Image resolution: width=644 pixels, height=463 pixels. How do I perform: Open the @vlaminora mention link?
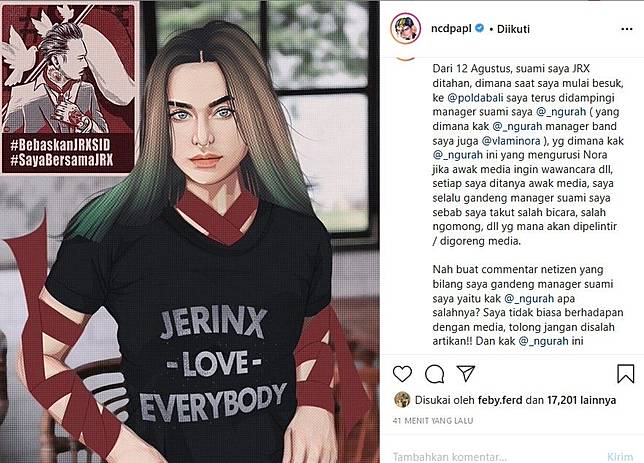(511, 141)
